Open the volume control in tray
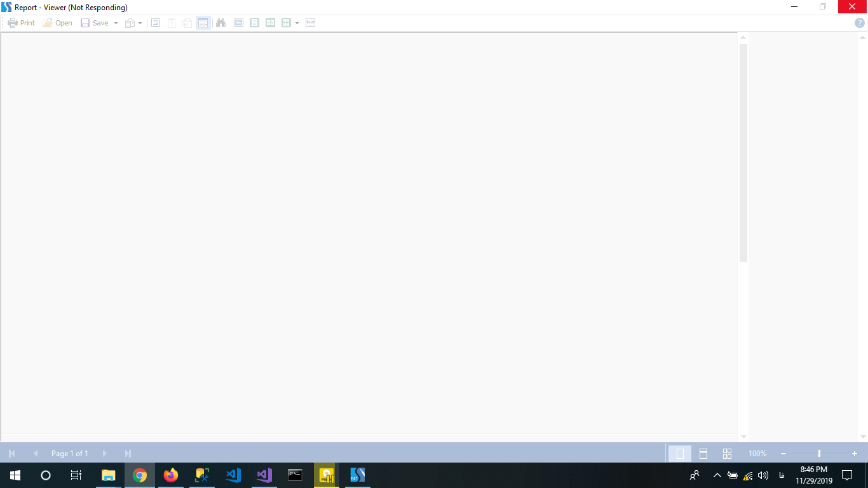 [x=763, y=475]
